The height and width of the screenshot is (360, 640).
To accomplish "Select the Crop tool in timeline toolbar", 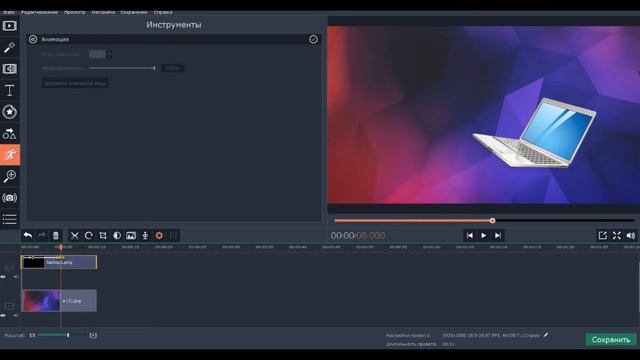I will (x=103, y=236).
